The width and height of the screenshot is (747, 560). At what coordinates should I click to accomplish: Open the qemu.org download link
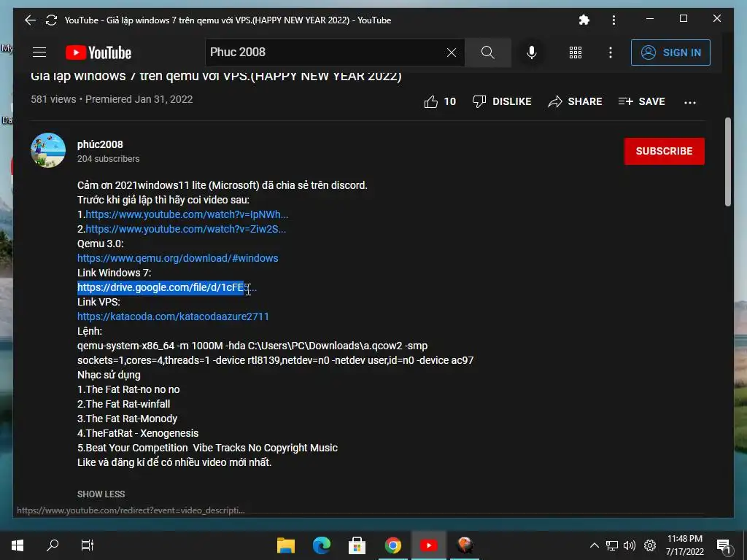pyautogui.click(x=178, y=258)
